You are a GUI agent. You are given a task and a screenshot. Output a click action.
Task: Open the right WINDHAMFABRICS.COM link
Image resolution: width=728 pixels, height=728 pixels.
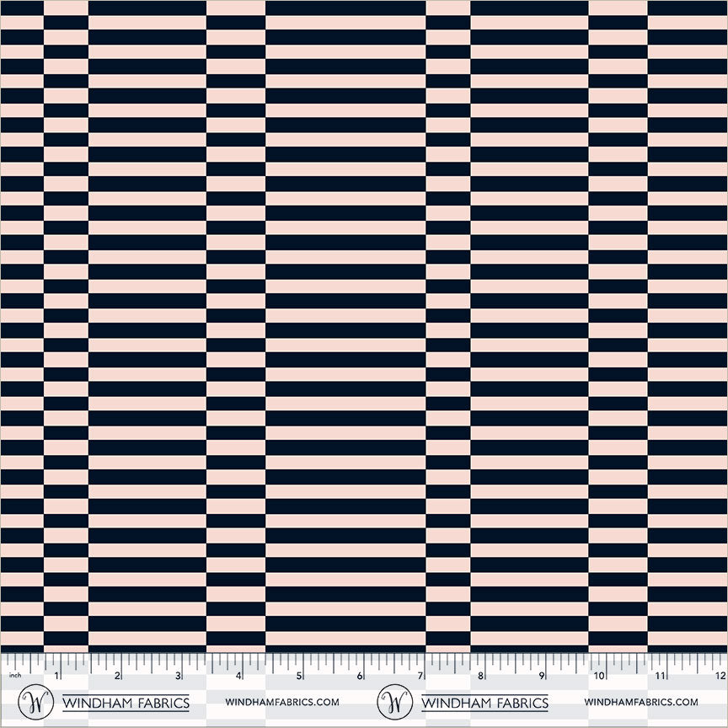tap(640, 702)
